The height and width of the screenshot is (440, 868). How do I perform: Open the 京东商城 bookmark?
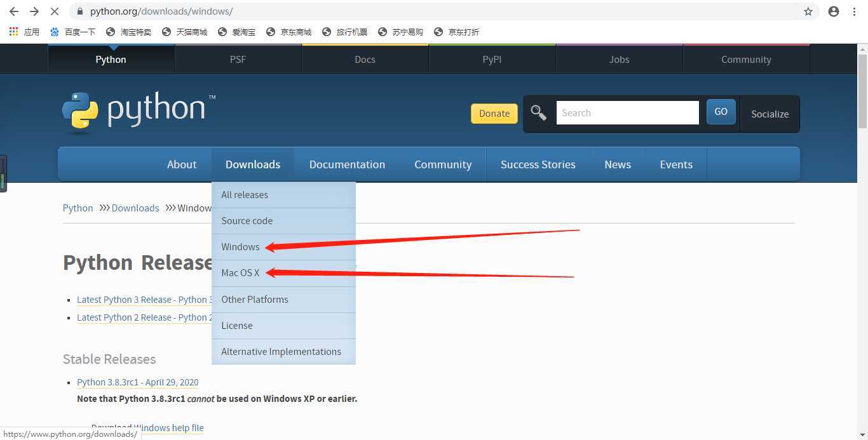pyautogui.click(x=288, y=32)
